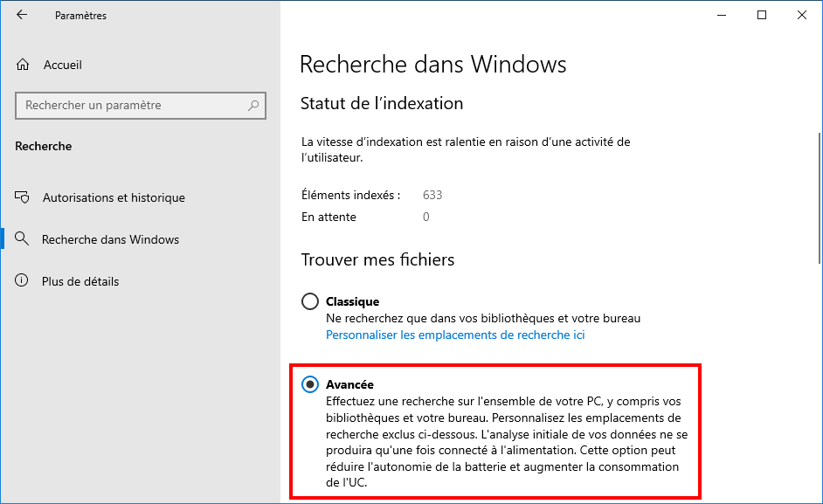Open Personnaliser les emplacements de recherche link
823x504 pixels.
(455, 335)
